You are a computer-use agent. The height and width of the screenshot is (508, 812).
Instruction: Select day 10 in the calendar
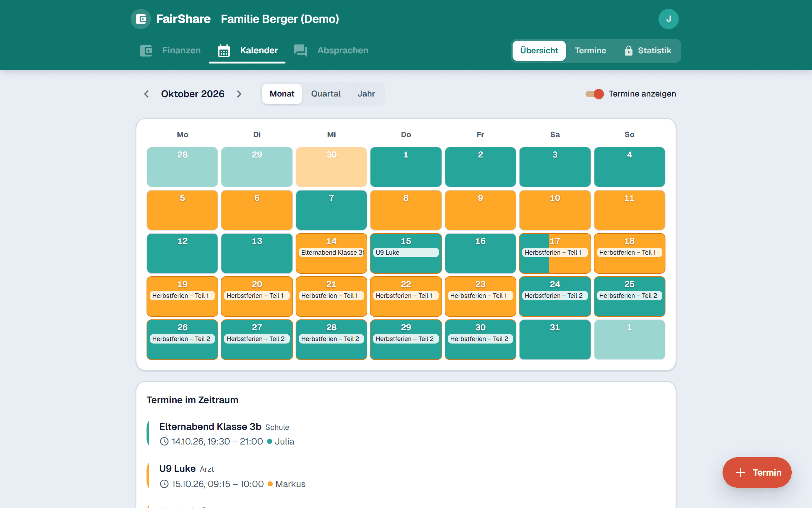click(555, 210)
